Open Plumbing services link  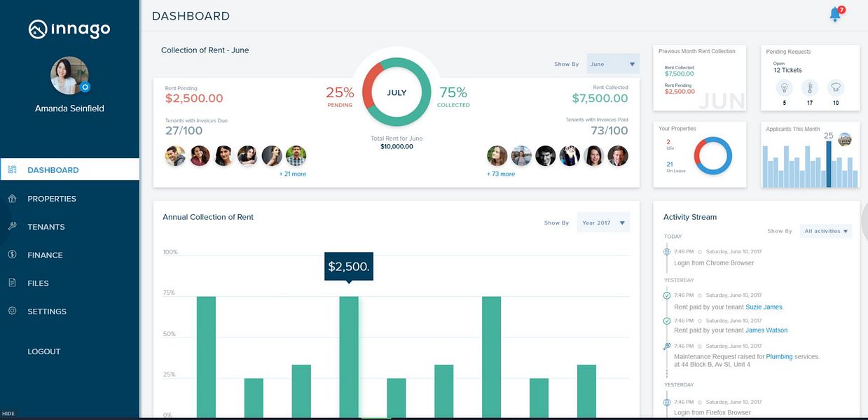pyautogui.click(x=779, y=356)
